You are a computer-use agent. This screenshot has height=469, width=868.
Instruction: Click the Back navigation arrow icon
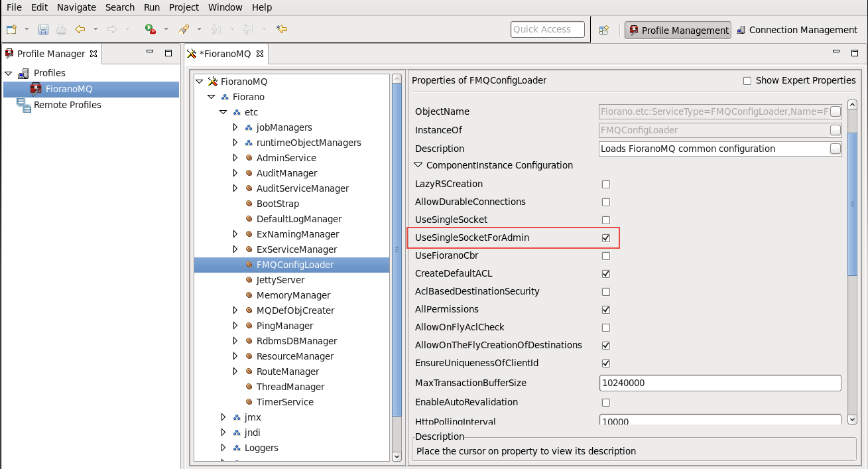pos(80,29)
